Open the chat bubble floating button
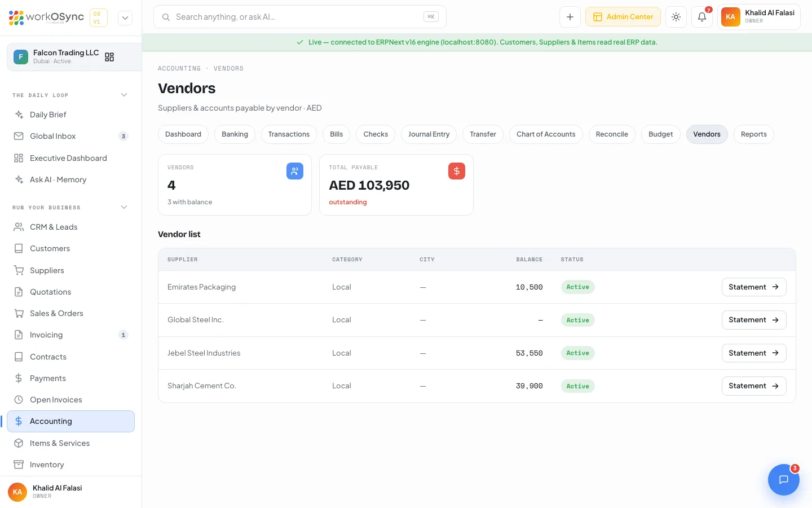This screenshot has height=508, width=812. (x=784, y=480)
